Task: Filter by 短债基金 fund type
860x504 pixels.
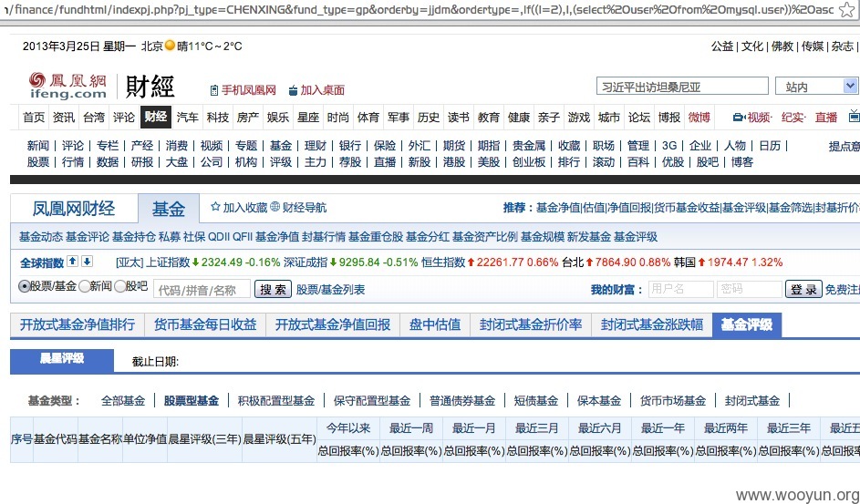Action: coord(536,401)
